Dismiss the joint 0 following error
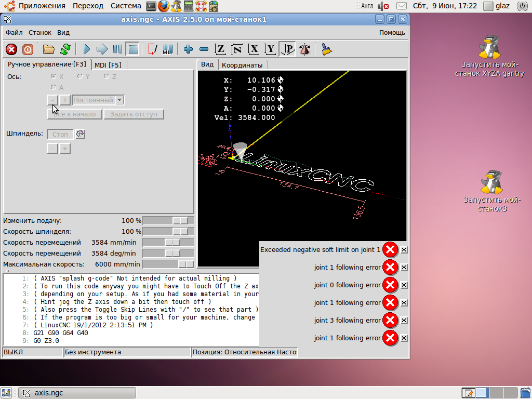532x399 pixels. point(404,285)
